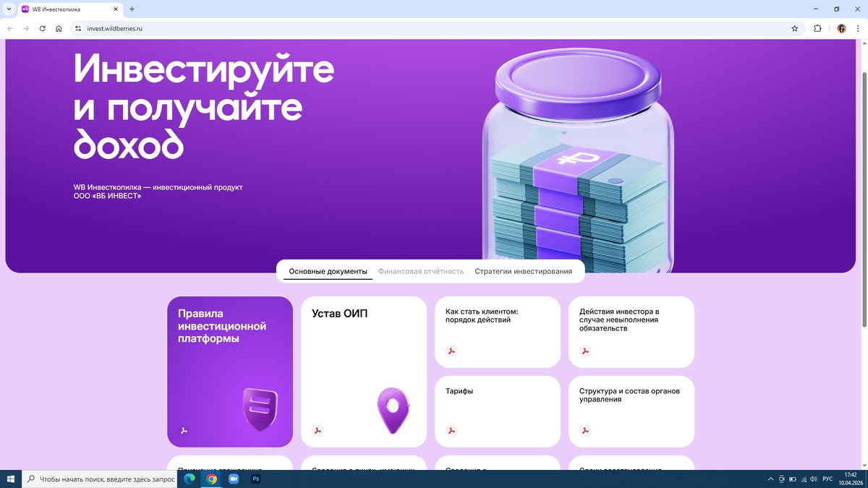Viewport: 868px width, 488px height.
Task: Open PDF icon under Как стать клиентом
Action: click(x=451, y=351)
